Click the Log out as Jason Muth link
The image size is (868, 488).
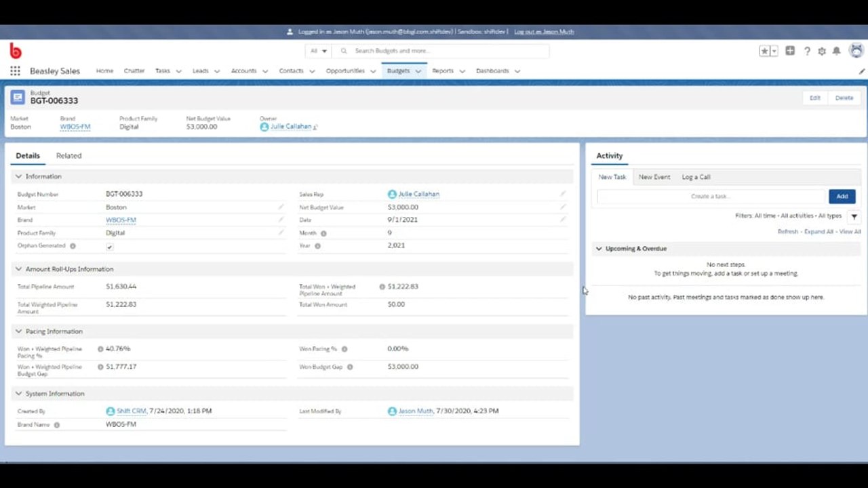544,32
